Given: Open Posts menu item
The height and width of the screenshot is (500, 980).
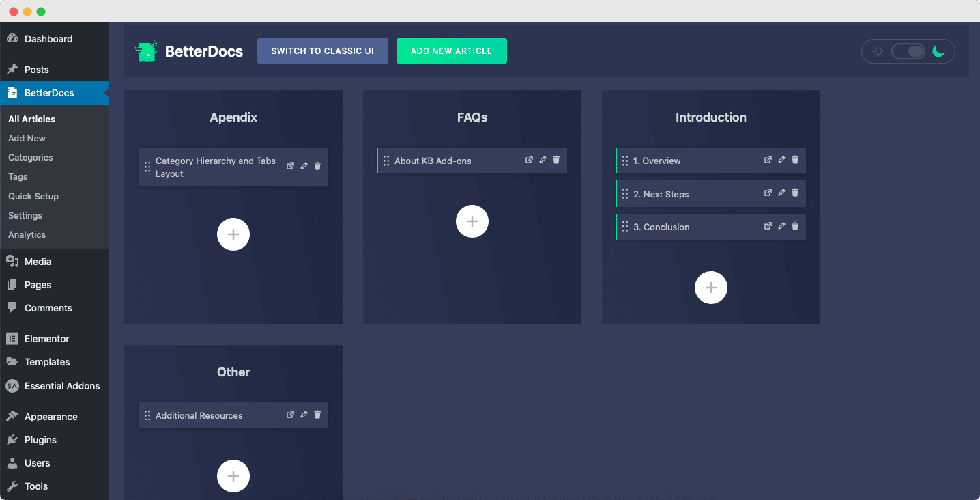Looking at the screenshot, I should (55, 70).
